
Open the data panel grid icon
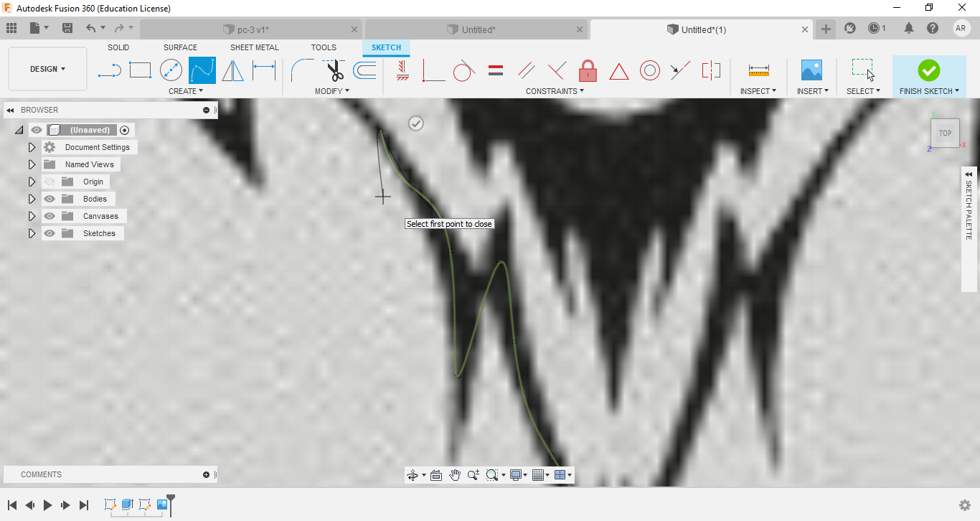click(x=11, y=28)
